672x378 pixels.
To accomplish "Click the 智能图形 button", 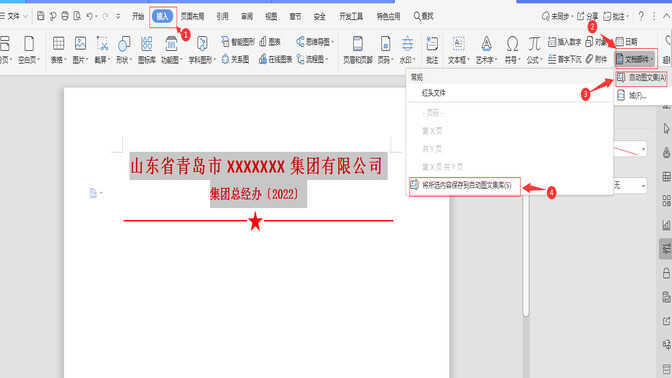I will 238,42.
